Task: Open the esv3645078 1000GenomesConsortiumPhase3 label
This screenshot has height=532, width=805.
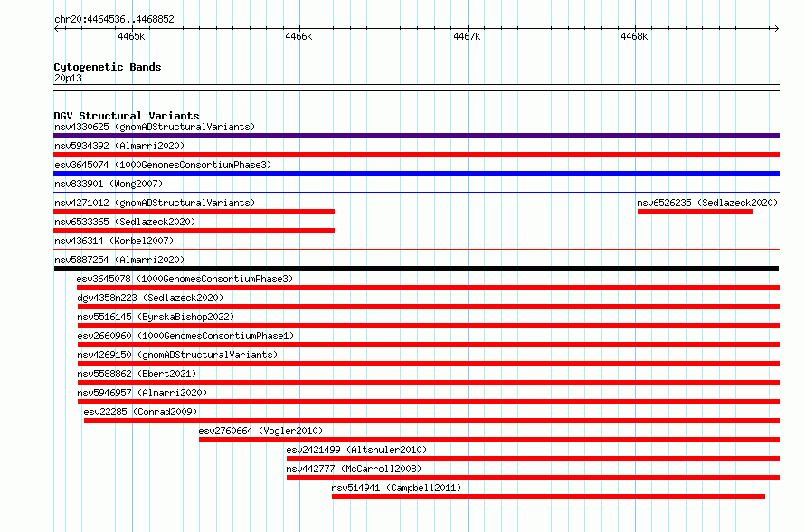Action: [185, 279]
